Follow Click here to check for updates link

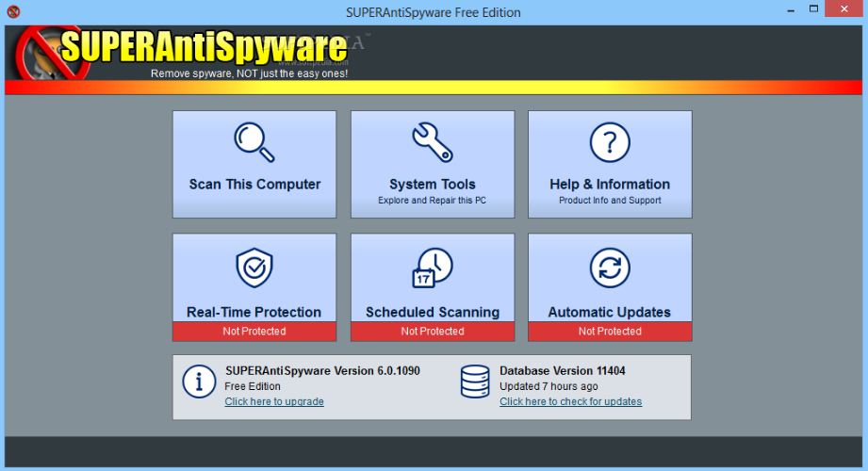pos(571,402)
